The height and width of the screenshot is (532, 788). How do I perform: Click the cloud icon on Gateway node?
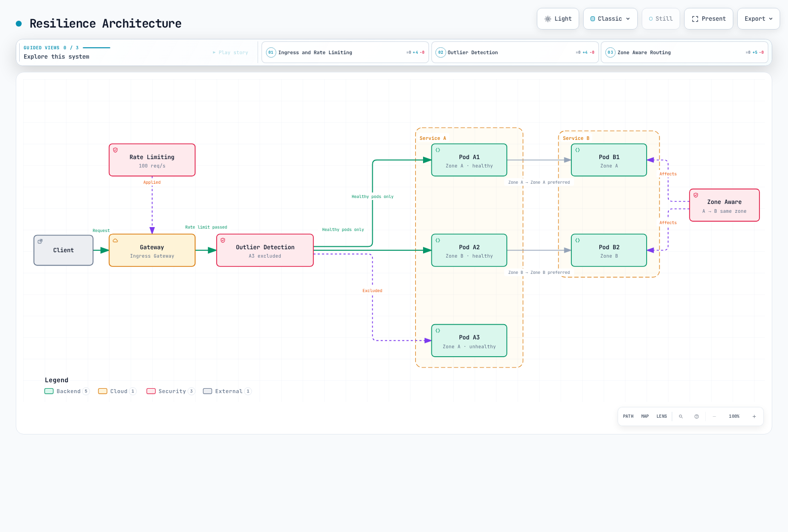115,240
